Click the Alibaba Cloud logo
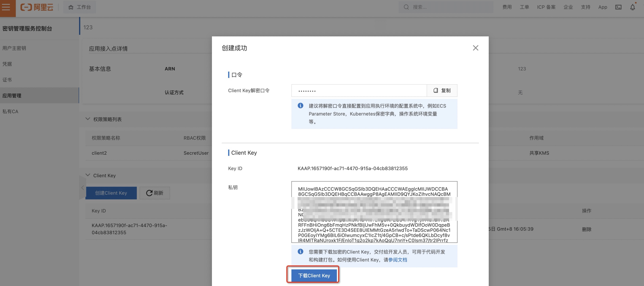644x286 pixels. (x=37, y=7)
